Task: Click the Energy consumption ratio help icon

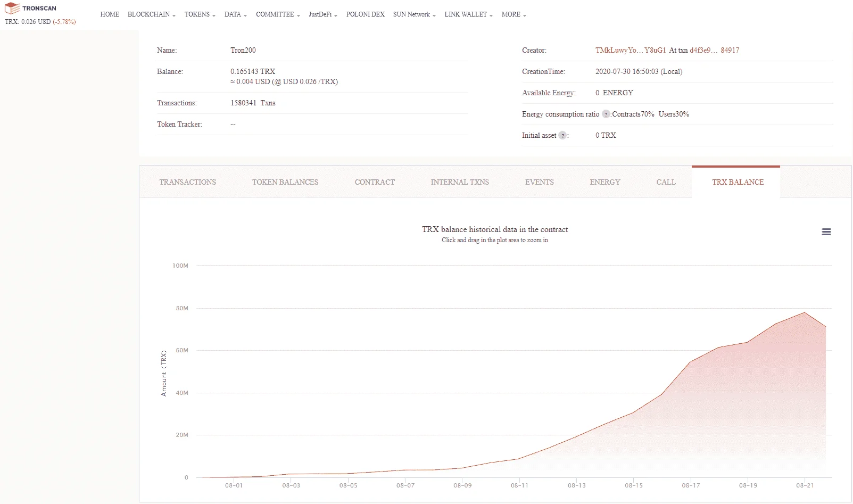Action: tap(606, 114)
